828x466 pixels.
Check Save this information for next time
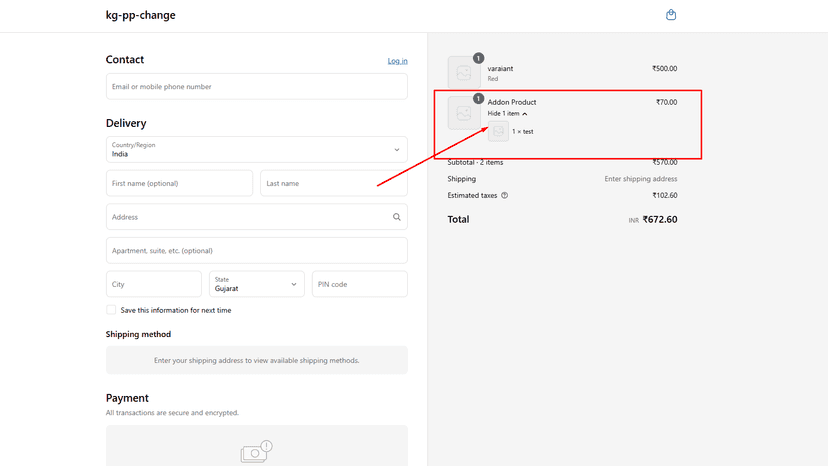pyautogui.click(x=111, y=310)
